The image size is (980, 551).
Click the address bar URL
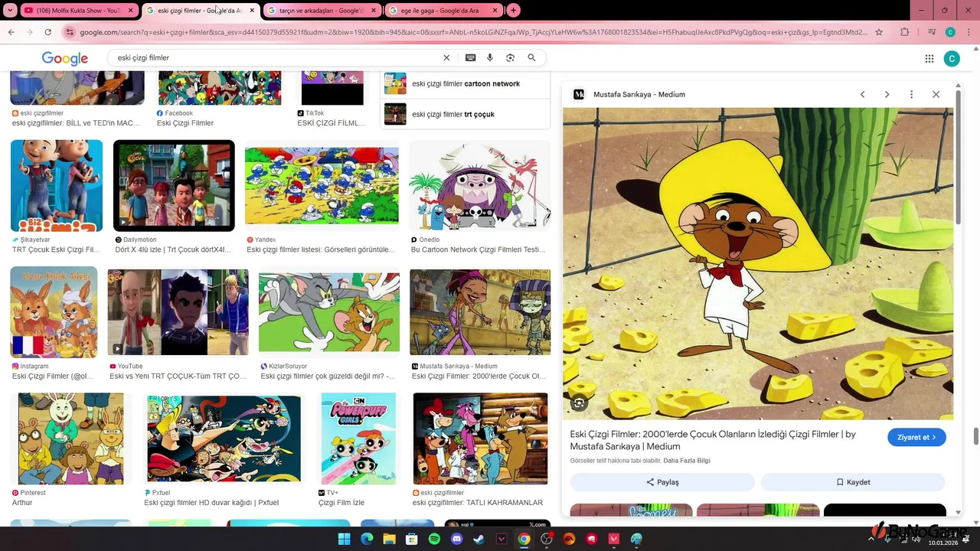tap(473, 32)
